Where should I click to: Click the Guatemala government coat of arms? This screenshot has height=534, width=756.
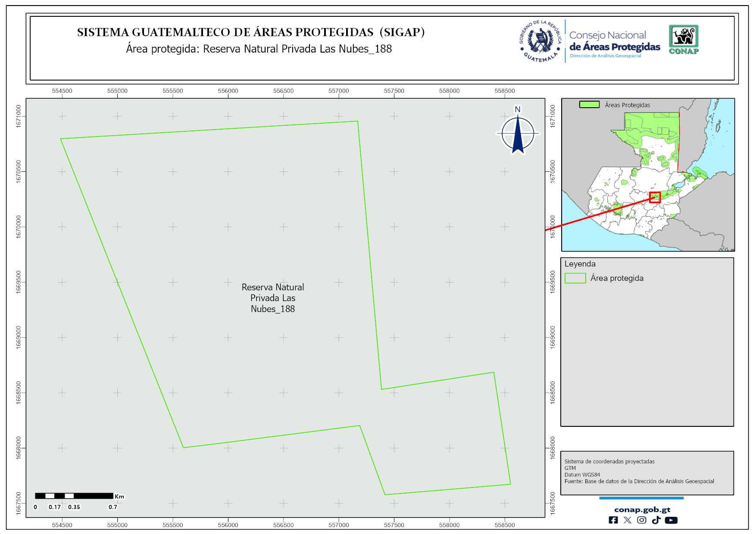pyautogui.click(x=540, y=41)
